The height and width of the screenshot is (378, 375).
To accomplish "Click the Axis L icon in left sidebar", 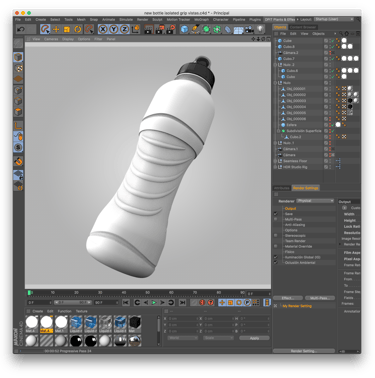I will point(18,125).
